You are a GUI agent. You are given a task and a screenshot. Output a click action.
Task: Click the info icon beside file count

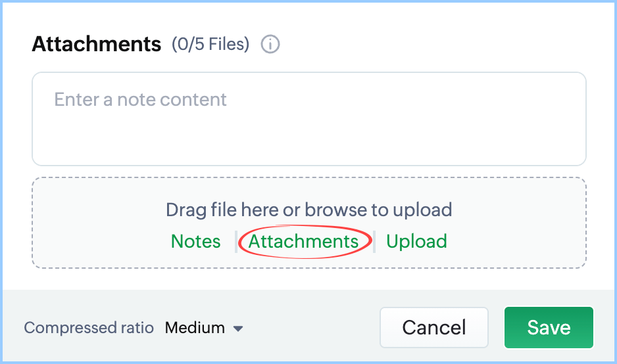pos(270,45)
